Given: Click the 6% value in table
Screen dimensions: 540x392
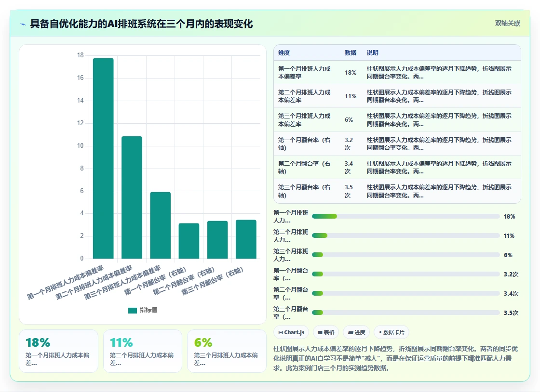Looking at the screenshot, I should pos(349,120).
